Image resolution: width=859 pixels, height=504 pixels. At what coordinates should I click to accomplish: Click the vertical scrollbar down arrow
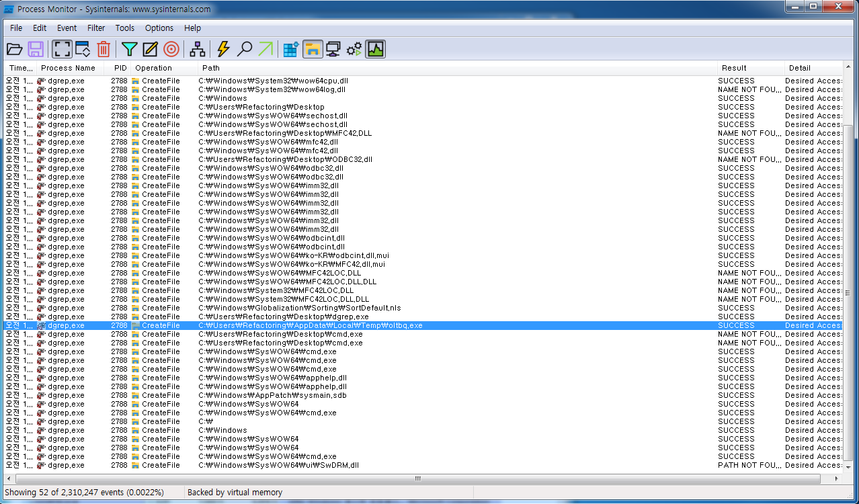(x=848, y=467)
